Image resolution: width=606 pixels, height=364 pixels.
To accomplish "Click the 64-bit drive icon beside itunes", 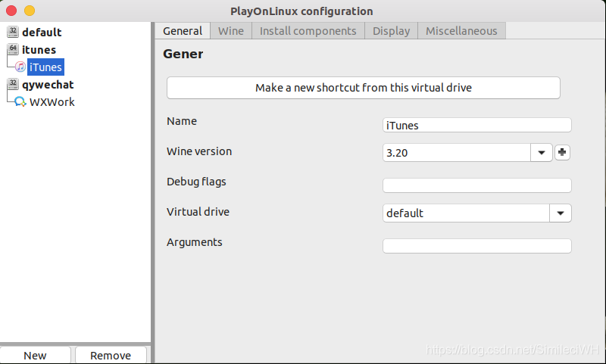I will point(13,49).
